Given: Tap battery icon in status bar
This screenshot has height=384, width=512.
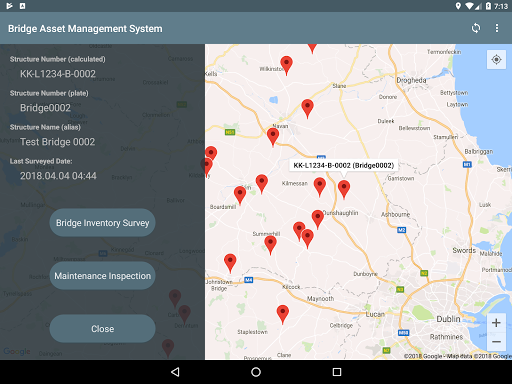Looking at the screenshot, I should pyautogui.click(x=488, y=6).
